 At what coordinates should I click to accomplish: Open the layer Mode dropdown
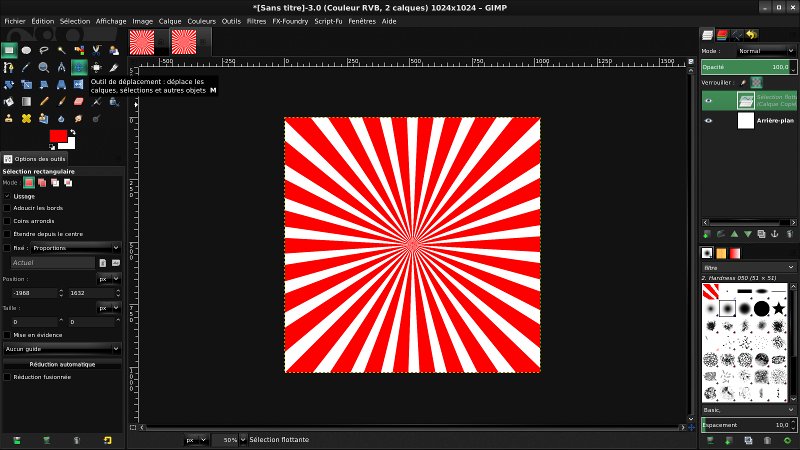pyautogui.click(x=766, y=51)
